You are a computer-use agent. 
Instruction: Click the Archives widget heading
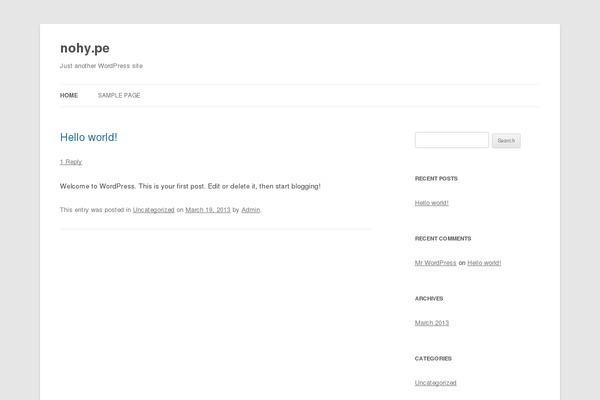[x=429, y=299]
